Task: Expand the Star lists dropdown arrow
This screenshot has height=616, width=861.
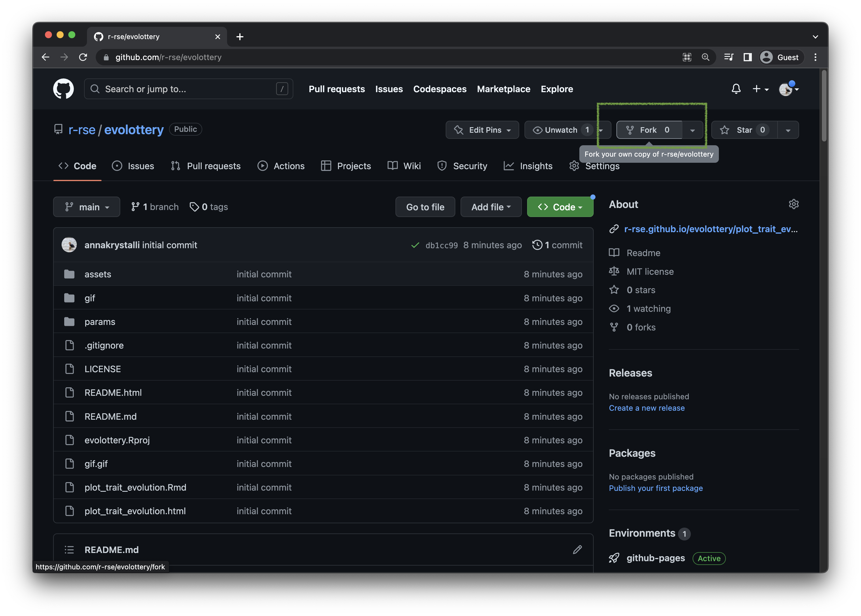Action: (x=788, y=130)
